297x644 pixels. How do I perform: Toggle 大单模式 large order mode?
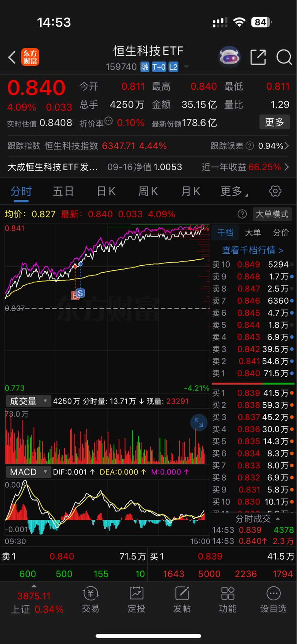[272, 214]
